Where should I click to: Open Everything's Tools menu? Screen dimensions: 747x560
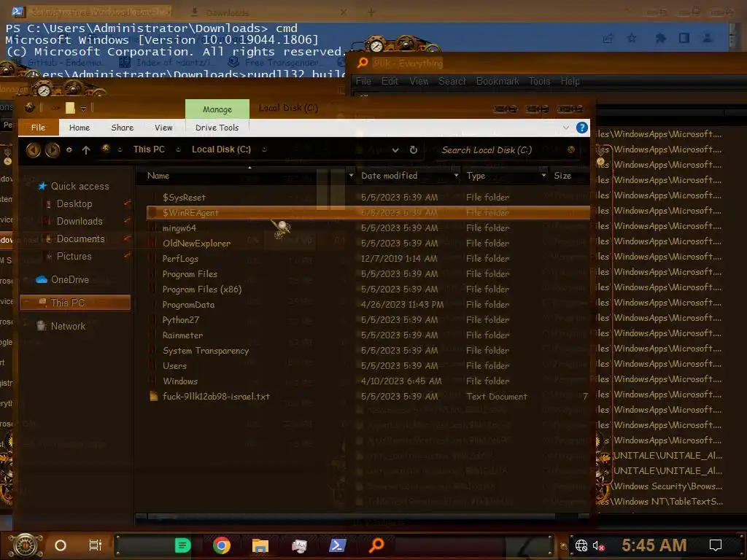(x=539, y=82)
